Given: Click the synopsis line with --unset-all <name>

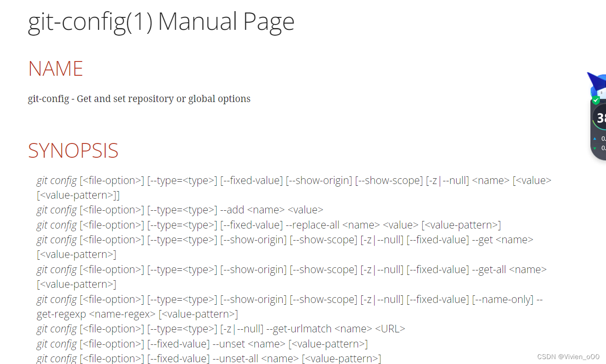Looking at the screenshot, I should 209,359.
